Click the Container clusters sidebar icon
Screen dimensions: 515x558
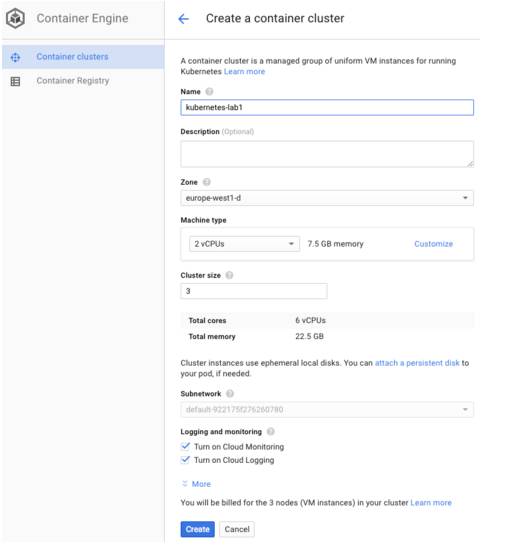(x=15, y=57)
